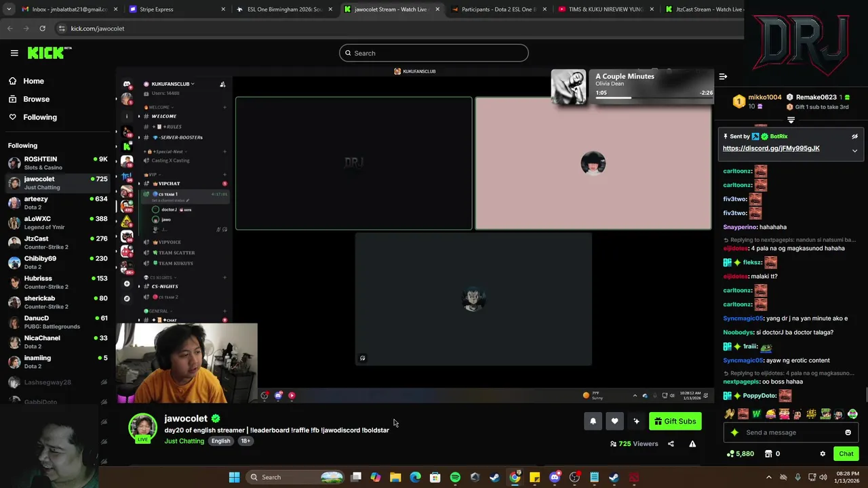Hide the pinned BotRix message
This screenshot has width=868, height=488.
(854, 136)
